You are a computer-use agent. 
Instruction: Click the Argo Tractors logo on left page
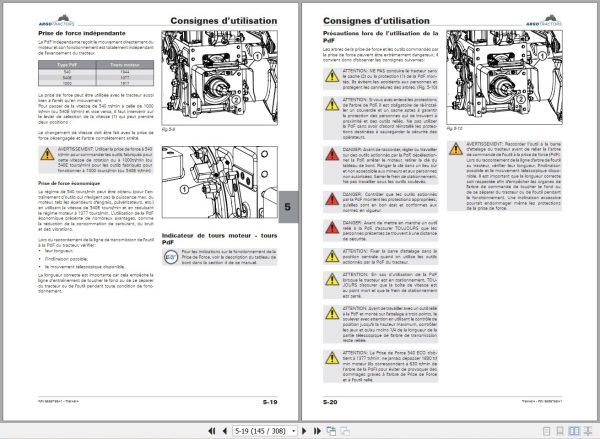coord(56,21)
